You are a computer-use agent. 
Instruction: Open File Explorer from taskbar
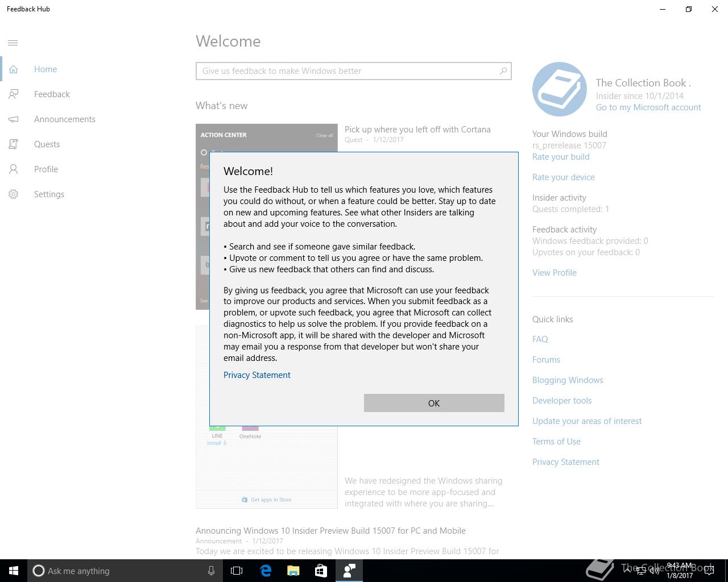(293, 571)
